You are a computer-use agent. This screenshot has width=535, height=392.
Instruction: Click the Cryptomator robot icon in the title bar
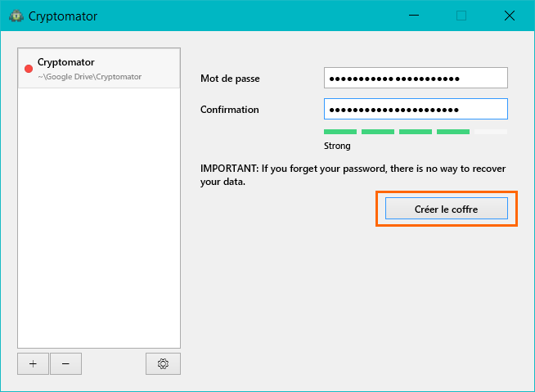(16, 16)
